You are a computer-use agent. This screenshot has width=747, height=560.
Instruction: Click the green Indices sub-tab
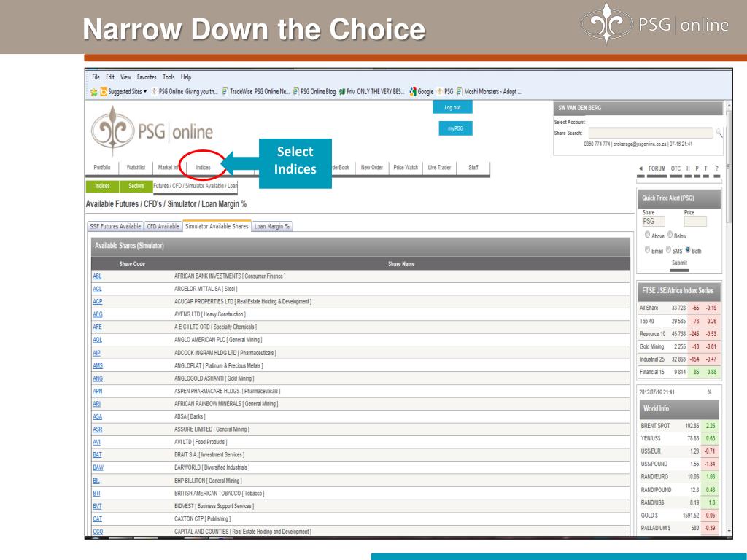pos(102,186)
